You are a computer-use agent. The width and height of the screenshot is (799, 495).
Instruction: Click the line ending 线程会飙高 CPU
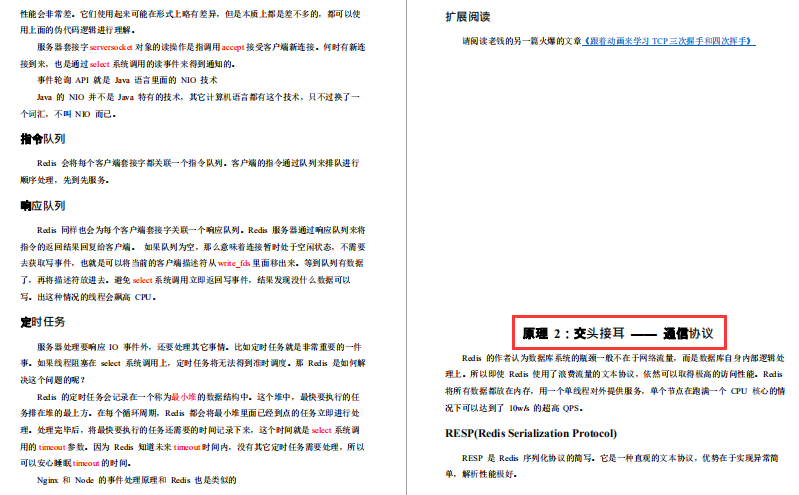click(x=88, y=297)
